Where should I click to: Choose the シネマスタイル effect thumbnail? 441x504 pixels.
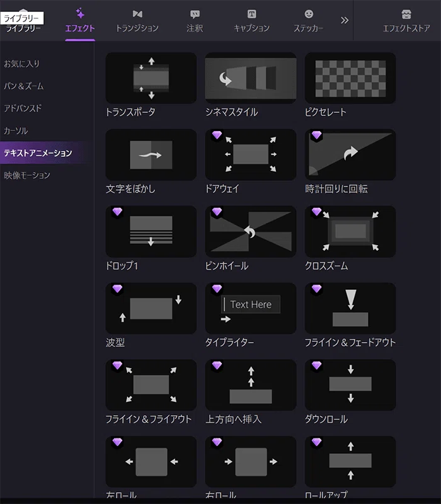tap(251, 78)
